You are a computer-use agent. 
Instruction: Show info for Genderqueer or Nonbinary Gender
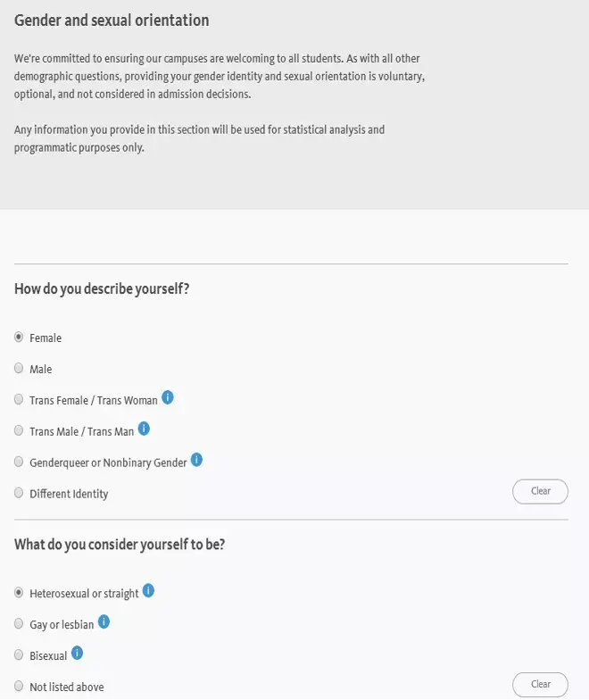197,460
